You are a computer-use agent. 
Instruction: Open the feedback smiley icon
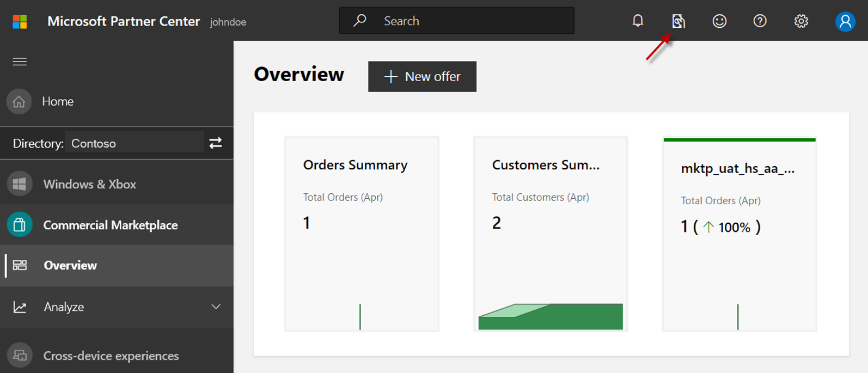719,21
